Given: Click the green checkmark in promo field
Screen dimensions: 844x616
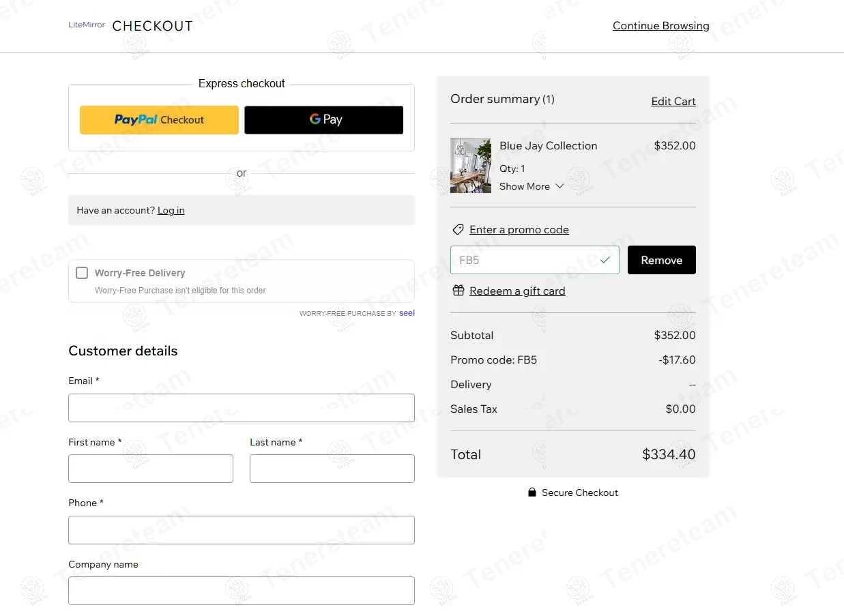Looking at the screenshot, I should tap(605, 260).
